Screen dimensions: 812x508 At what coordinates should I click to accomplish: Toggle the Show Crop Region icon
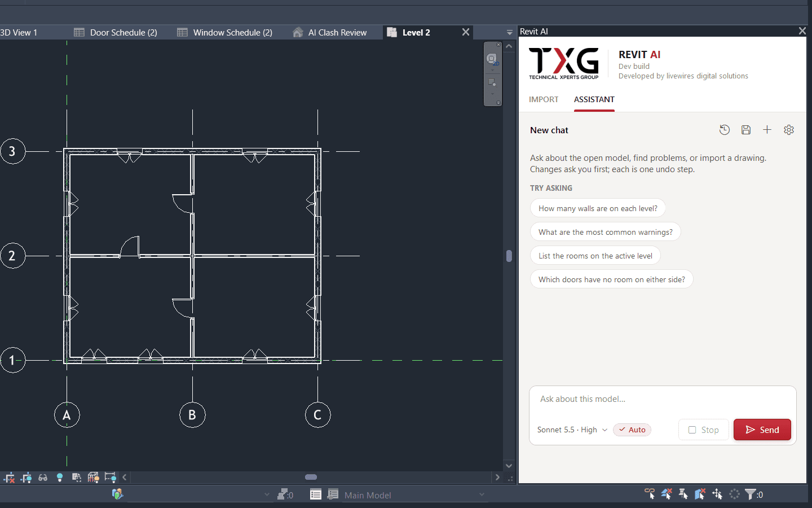(x=26, y=478)
